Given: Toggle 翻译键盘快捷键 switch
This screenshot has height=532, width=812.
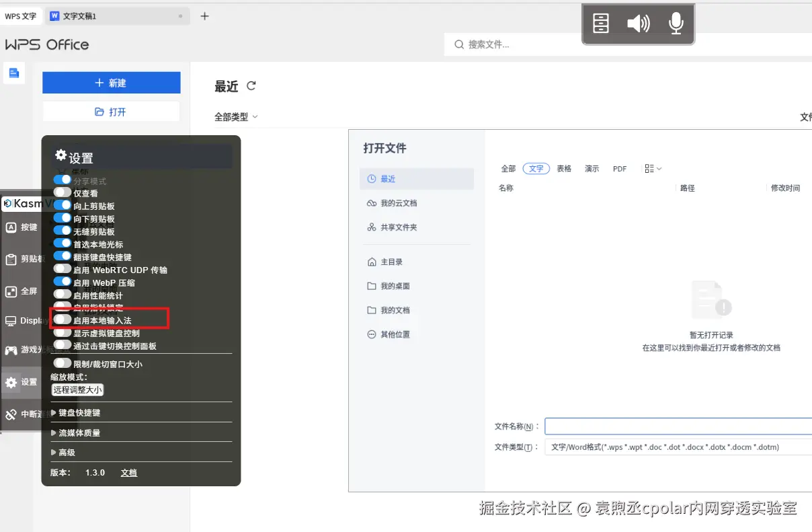Looking at the screenshot, I should tap(63, 256).
